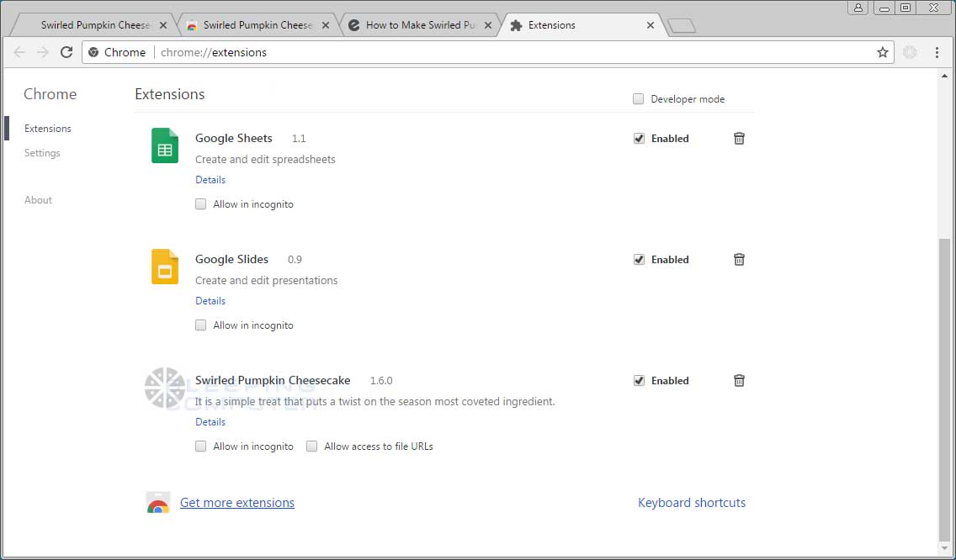Enable Developer mode checkbox
The image size is (956, 560).
point(639,98)
